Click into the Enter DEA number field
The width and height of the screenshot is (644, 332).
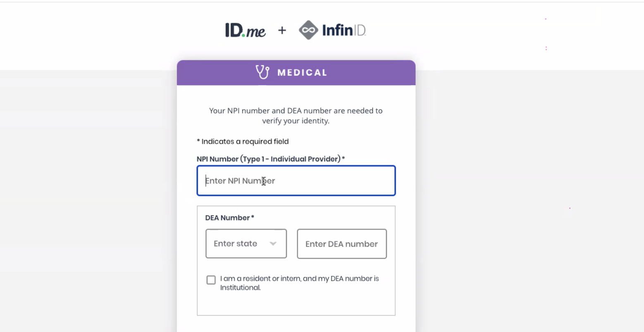point(342,244)
